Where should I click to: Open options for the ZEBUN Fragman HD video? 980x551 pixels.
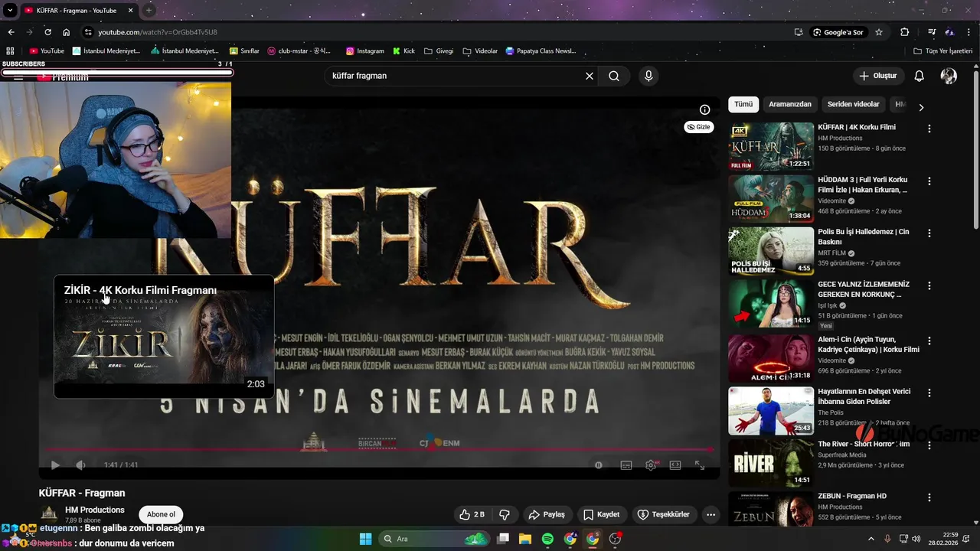click(x=929, y=497)
